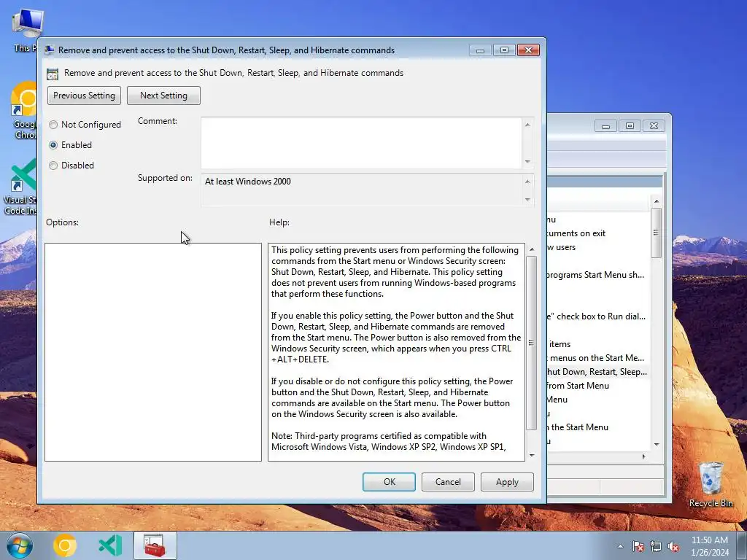
Task: Select 'items' entry in the background window
Action: 560,344
